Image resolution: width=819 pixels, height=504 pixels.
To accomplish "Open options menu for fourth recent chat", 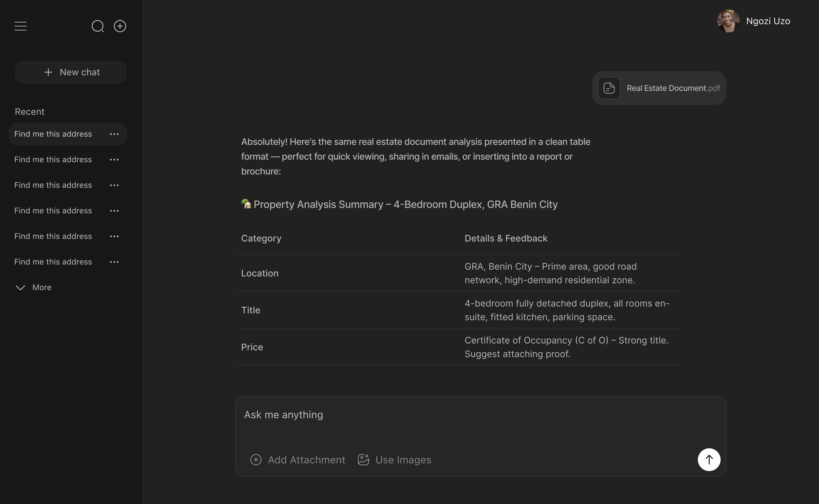I will tap(114, 211).
